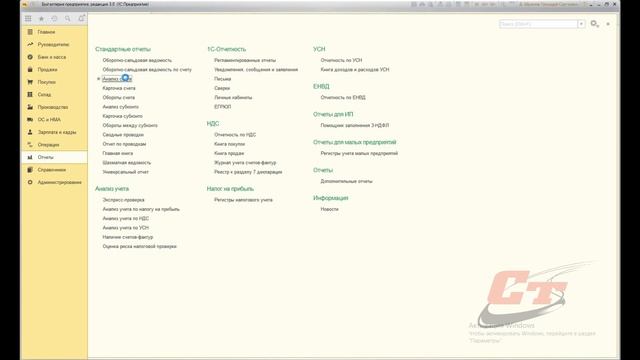Open the Книга продаж report
The height and width of the screenshot is (360, 640).
click(229, 153)
